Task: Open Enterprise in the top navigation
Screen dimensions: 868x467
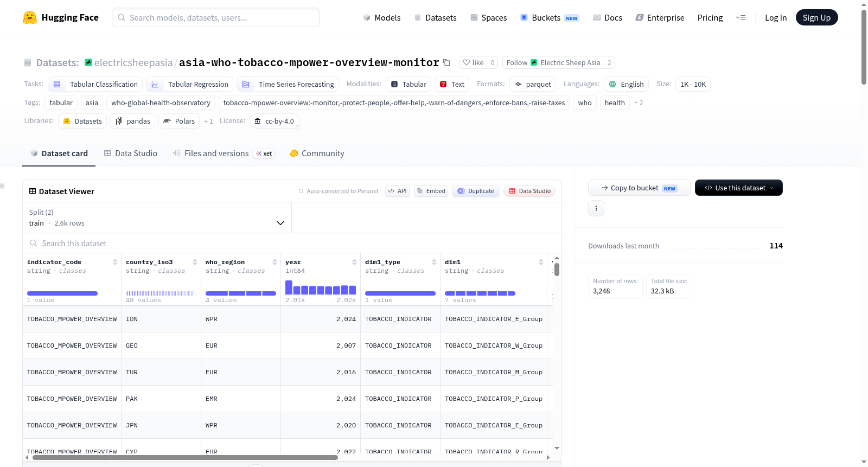Action: click(x=660, y=17)
